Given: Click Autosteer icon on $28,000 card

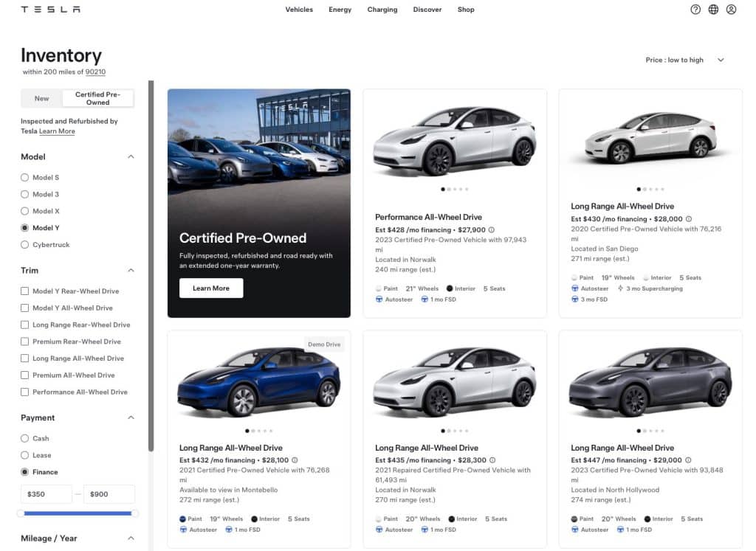Looking at the screenshot, I should click(574, 288).
